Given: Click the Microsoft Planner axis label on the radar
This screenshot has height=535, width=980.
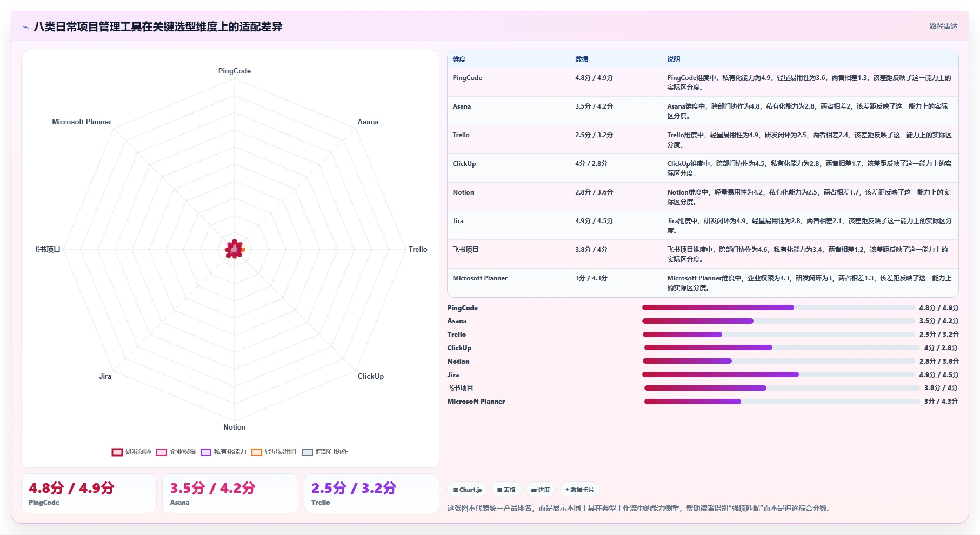Looking at the screenshot, I should coord(82,122).
